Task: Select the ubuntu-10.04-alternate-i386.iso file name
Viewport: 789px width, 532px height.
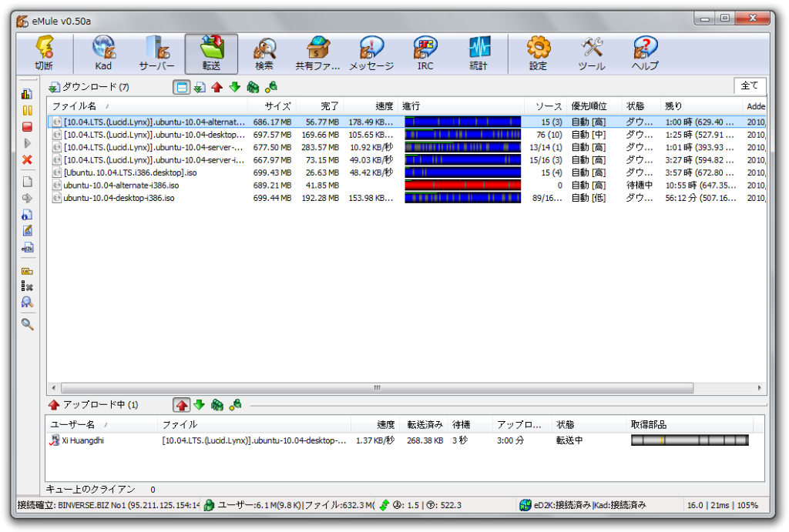Action: point(121,185)
